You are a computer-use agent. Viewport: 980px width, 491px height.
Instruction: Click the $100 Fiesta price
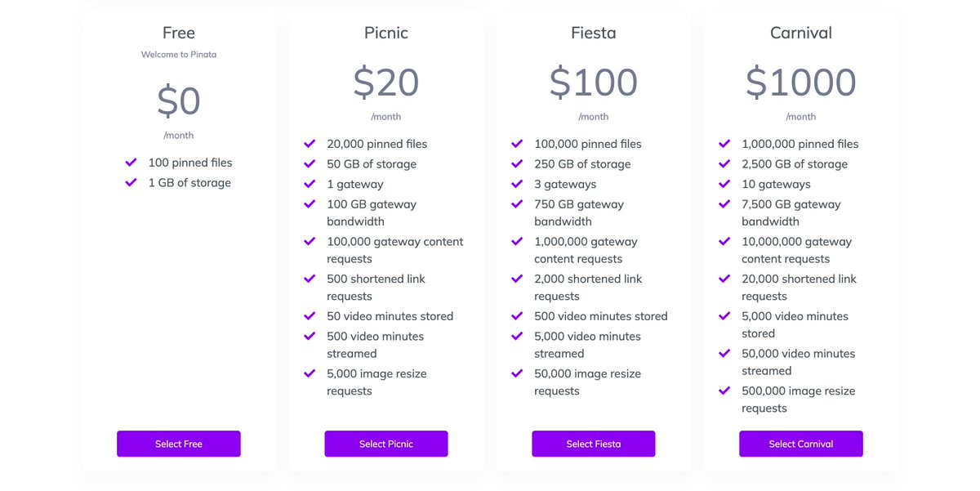pos(594,82)
